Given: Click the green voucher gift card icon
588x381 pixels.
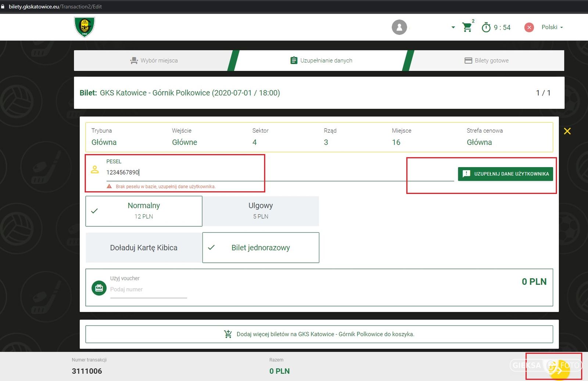Looking at the screenshot, I should point(99,288).
